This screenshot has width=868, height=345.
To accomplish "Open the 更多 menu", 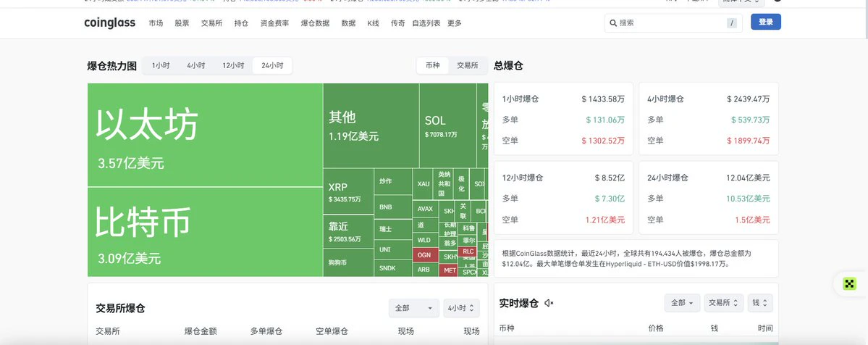I will [x=455, y=23].
